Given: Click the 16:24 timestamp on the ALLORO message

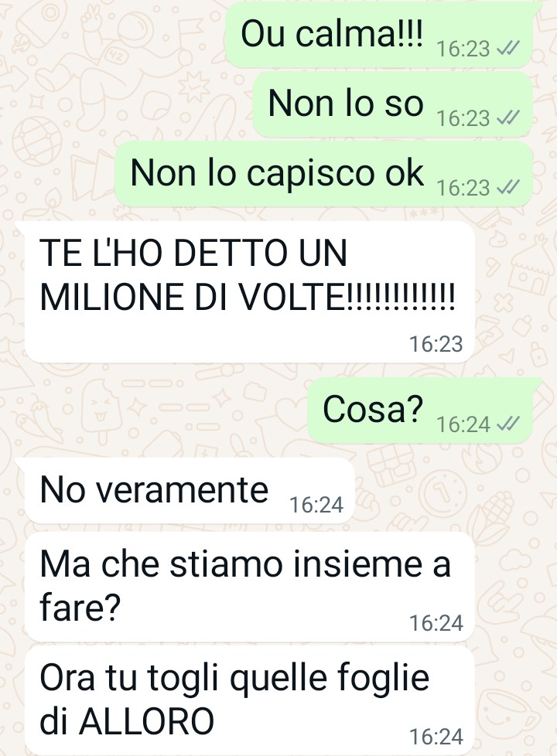Looking at the screenshot, I should pos(436,737).
